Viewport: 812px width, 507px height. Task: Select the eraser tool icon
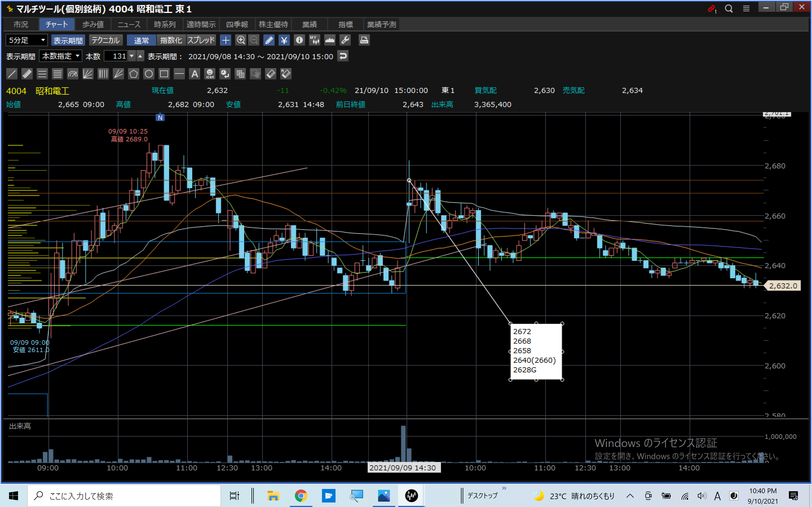tap(270, 74)
